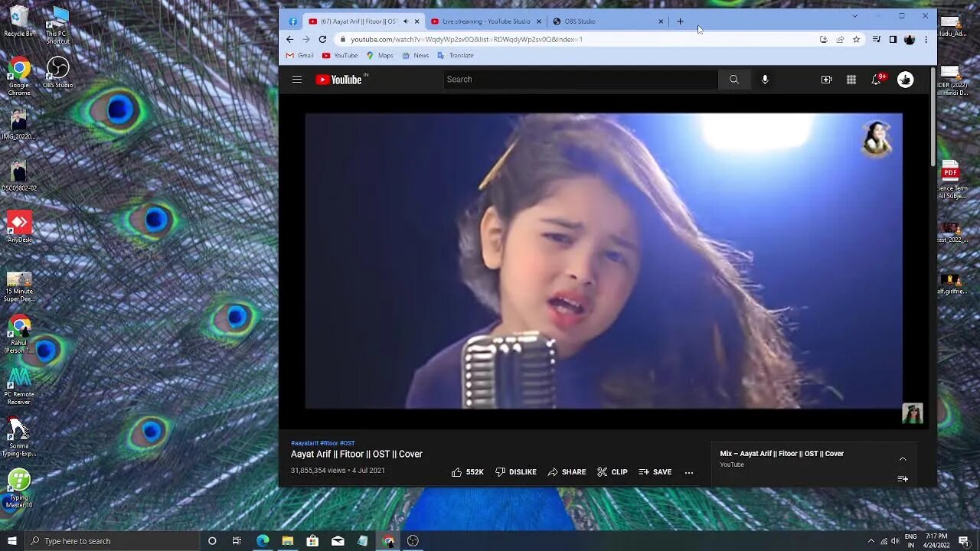Reload the page with the refresh icon
Screen dimensions: 980x551
(322, 39)
